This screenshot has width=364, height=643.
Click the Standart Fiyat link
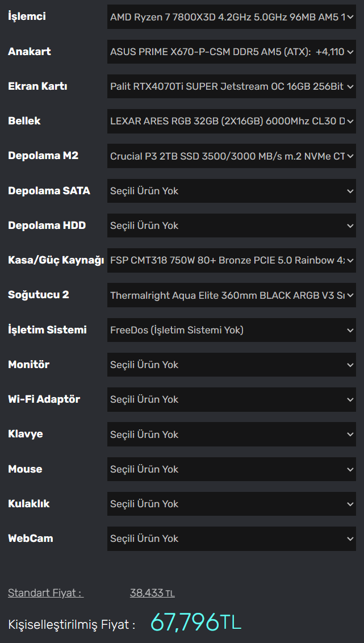coord(45,593)
